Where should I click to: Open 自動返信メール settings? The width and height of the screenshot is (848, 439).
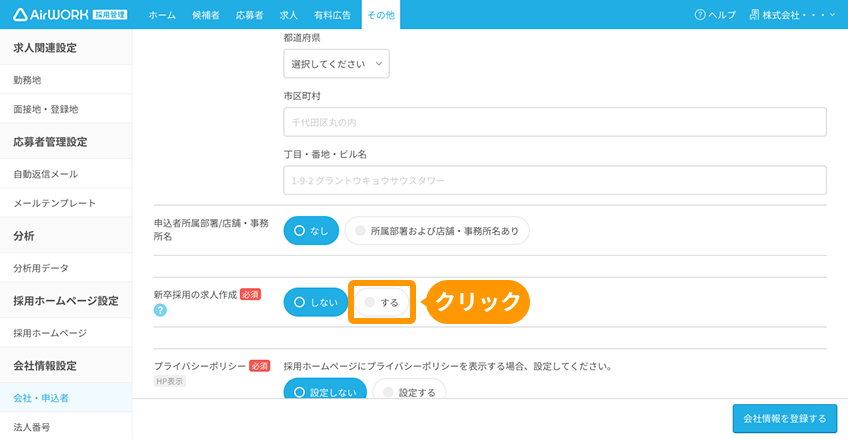(x=66, y=174)
